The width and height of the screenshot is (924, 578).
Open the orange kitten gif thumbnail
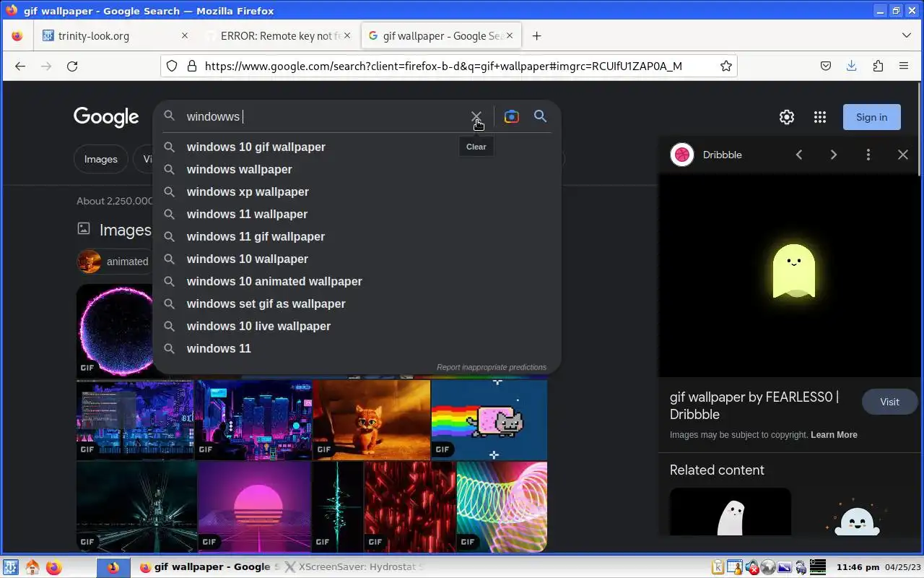tap(372, 420)
